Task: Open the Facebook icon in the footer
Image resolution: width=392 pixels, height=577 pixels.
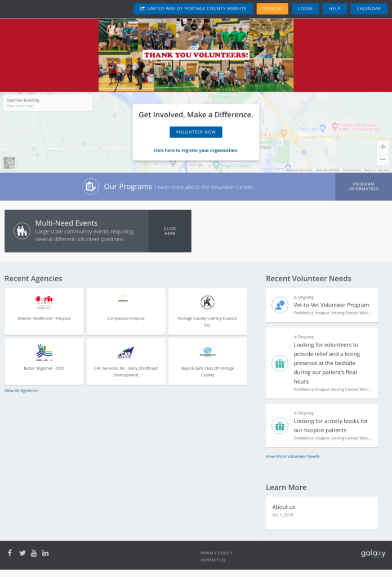Action: point(10,553)
